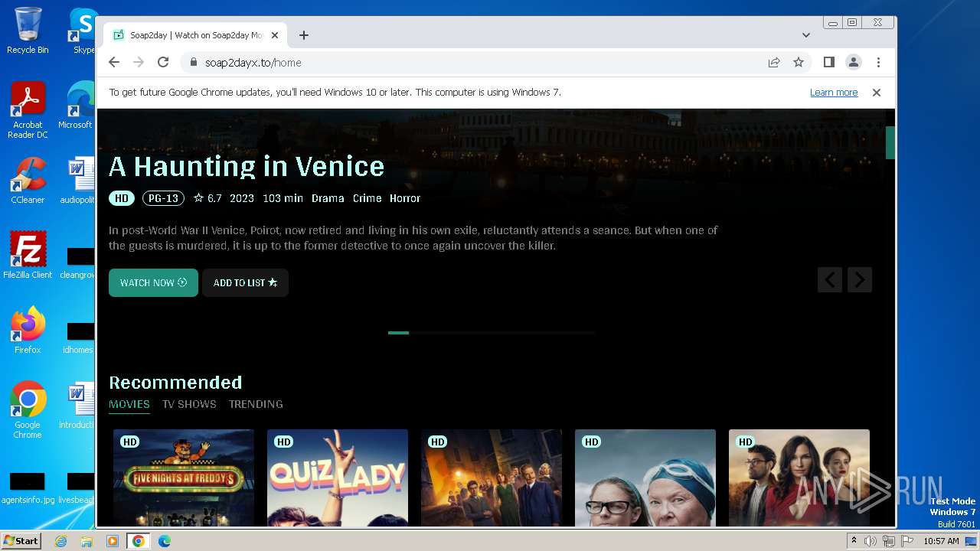Select Google Chrome desktop shortcut
This screenshot has width=980, height=551.
coord(28,410)
